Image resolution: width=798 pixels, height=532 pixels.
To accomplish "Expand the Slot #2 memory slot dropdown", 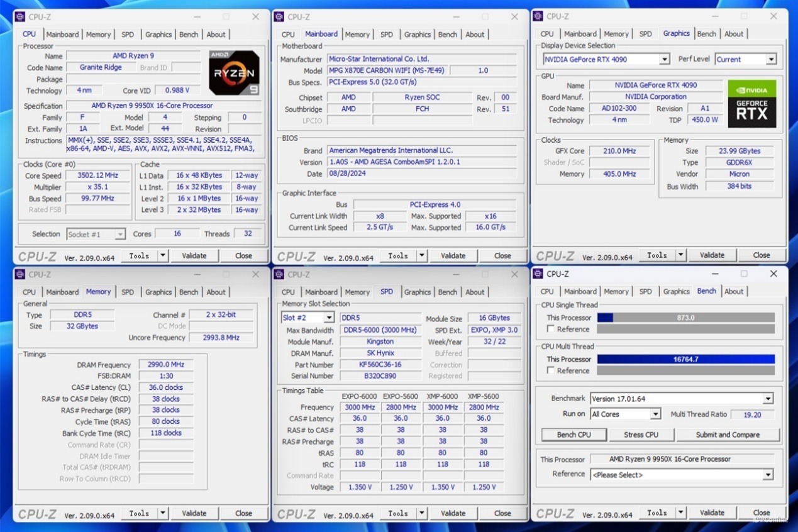I will pos(328,318).
